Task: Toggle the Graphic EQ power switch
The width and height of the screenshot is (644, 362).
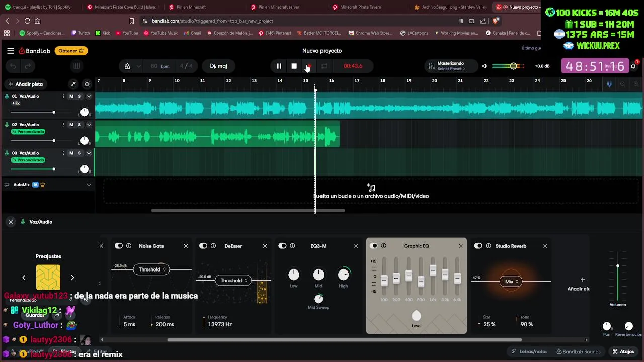Action: coord(374,246)
